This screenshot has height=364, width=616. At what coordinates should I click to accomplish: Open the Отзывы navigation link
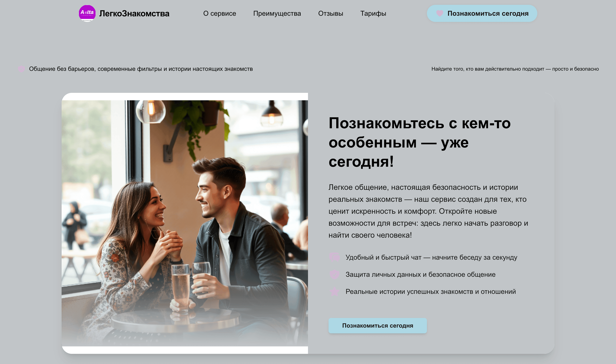[330, 14]
